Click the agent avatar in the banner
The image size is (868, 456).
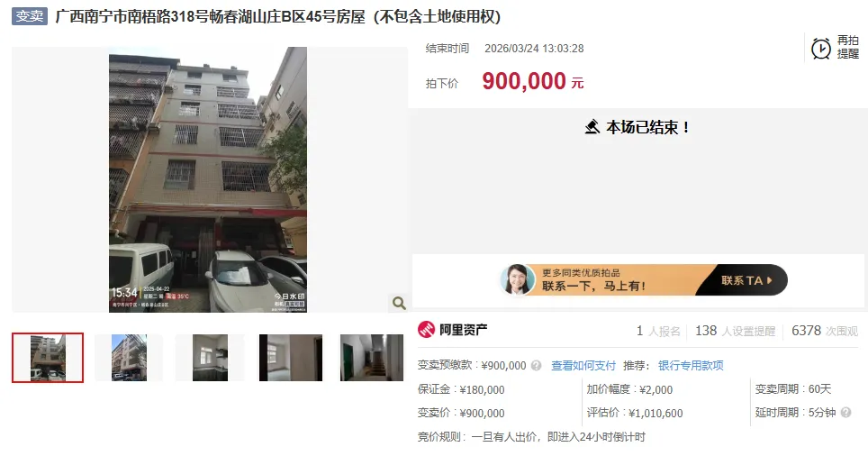pyautogui.click(x=517, y=279)
